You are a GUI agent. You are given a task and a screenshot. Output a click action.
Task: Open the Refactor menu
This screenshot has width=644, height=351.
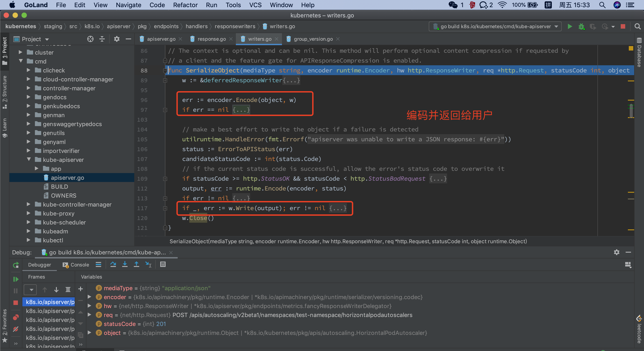[x=185, y=5]
